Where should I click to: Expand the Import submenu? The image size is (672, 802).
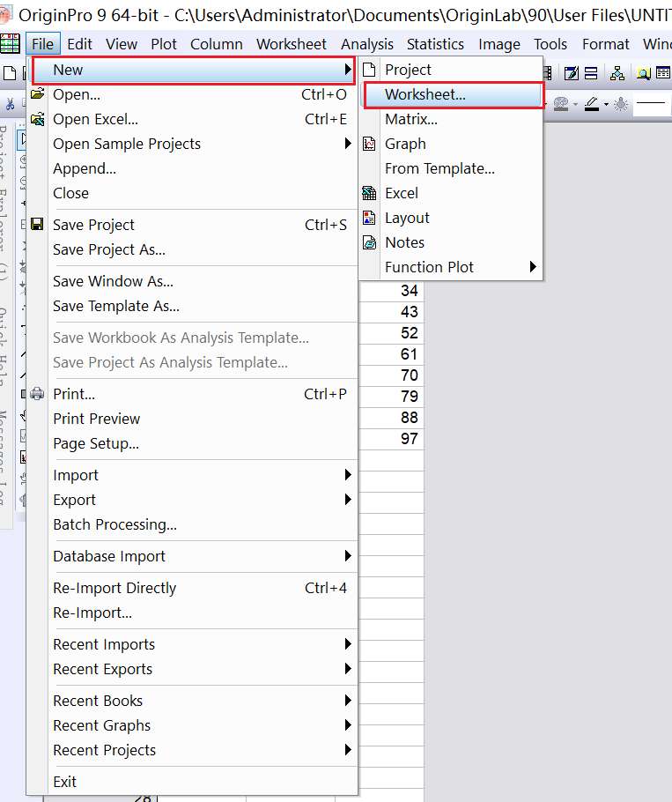192,475
